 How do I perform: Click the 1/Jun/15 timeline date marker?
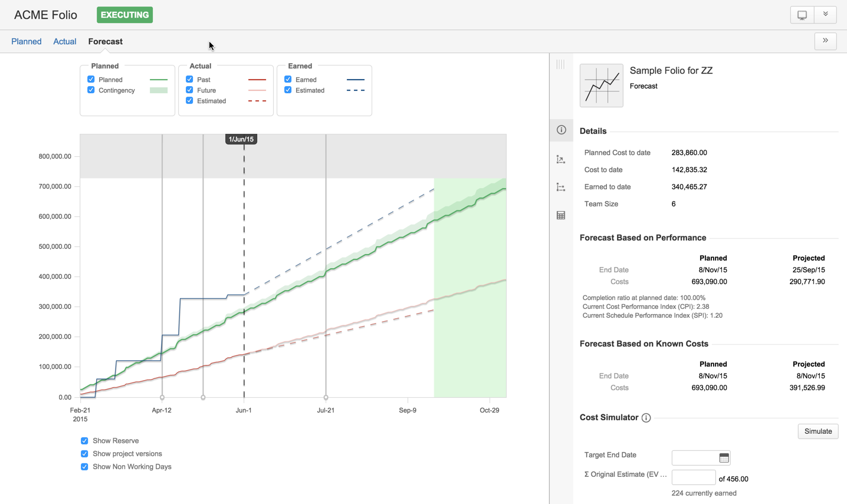pos(241,139)
